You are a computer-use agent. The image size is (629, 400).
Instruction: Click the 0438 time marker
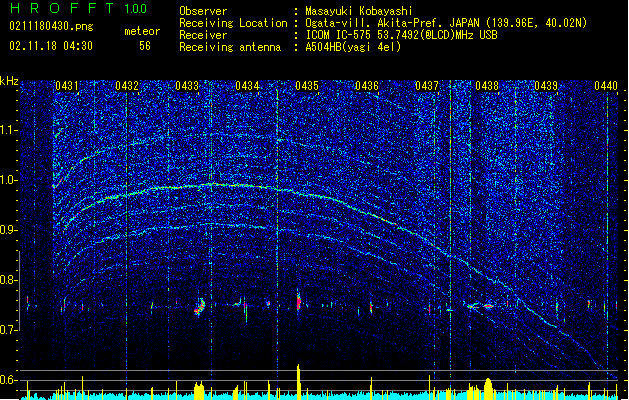click(x=487, y=86)
